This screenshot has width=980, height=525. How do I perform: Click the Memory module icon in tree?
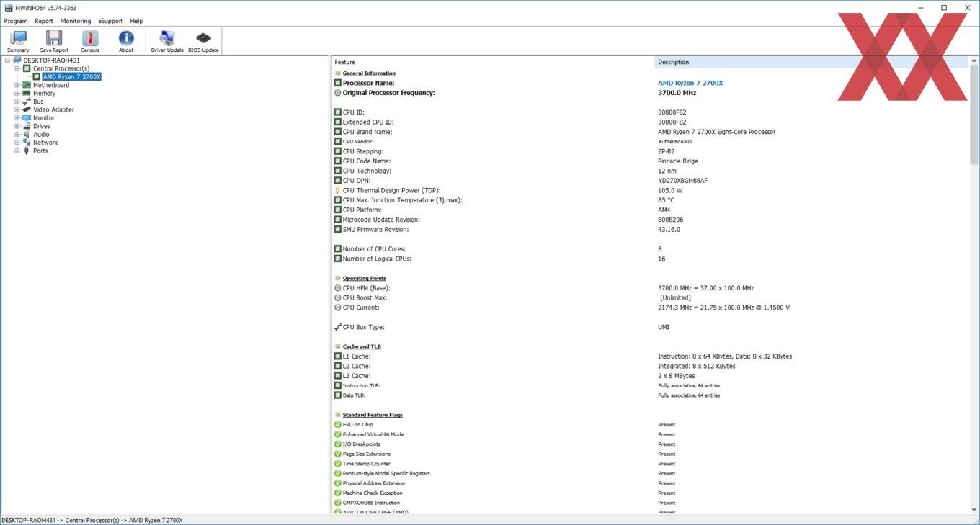(x=27, y=93)
